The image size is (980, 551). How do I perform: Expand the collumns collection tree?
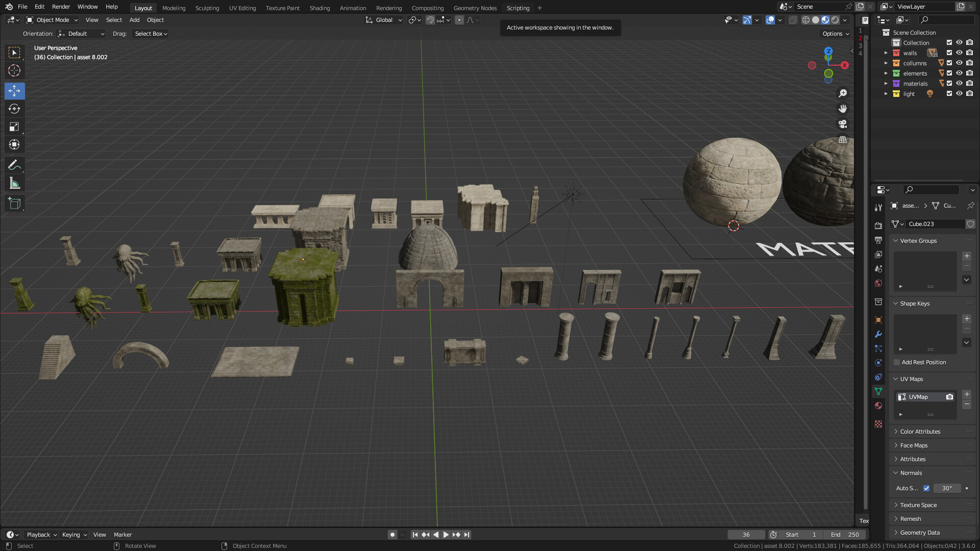click(x=886, y=63)
